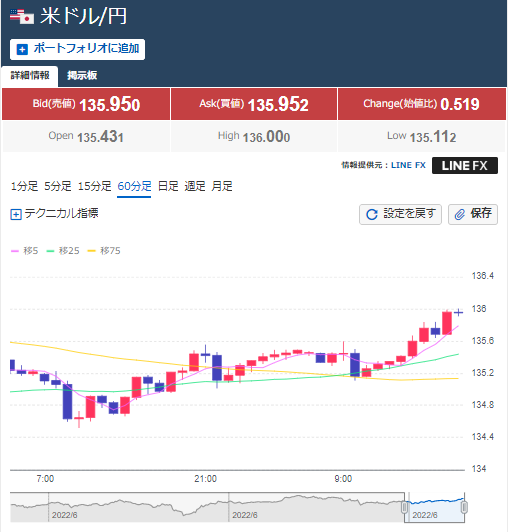Click the black LINE FX logo banner
Viewport: 508px width, 532px height.
465,166
